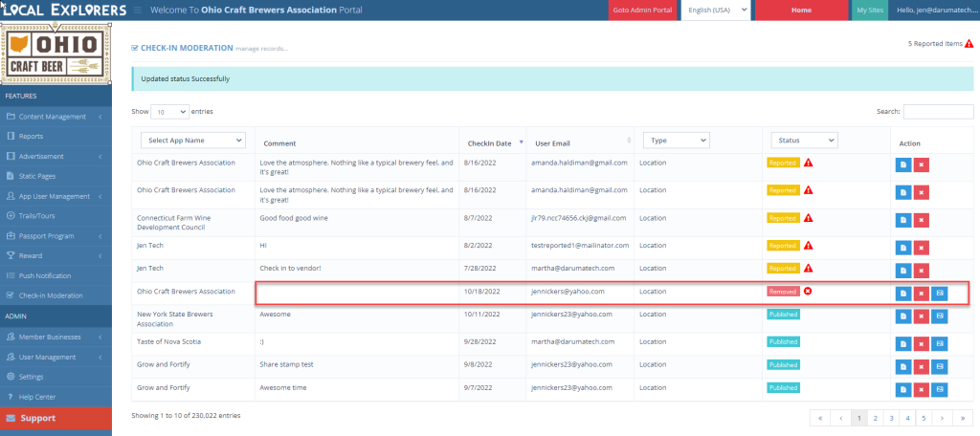Click the red Home button
The width and height of the screenshot is (980, 436).
pyautogui.click(x=801, y=10)
